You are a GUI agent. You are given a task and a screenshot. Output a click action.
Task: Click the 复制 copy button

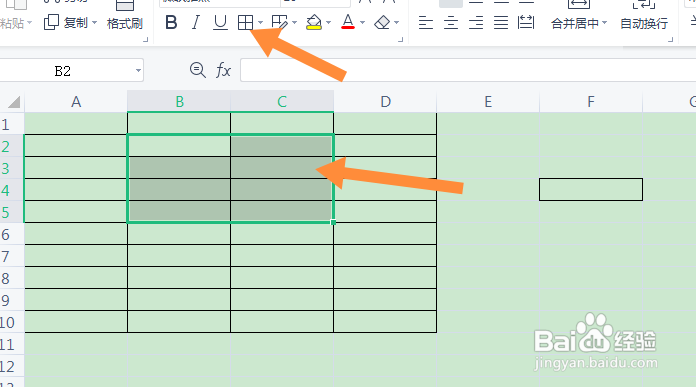[66, 22]
